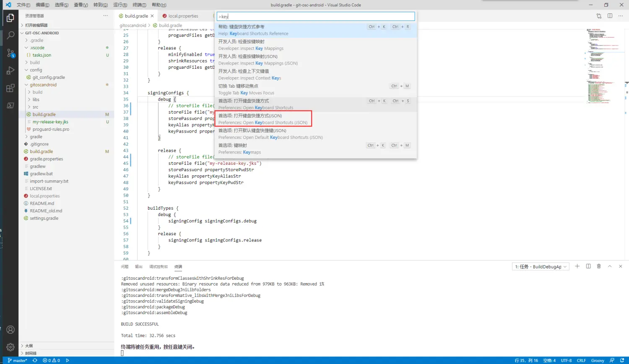Kill the terminal with trash icon
Viewport: 629px width, 364px height.
[599, 266]
